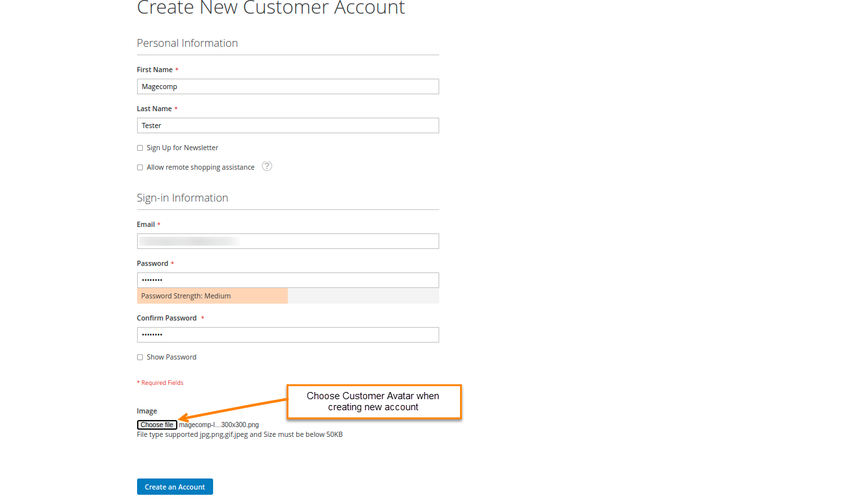Viewport: 868px width, 498px height.
Task: Click into the Email input field
Action: [288, 241]
